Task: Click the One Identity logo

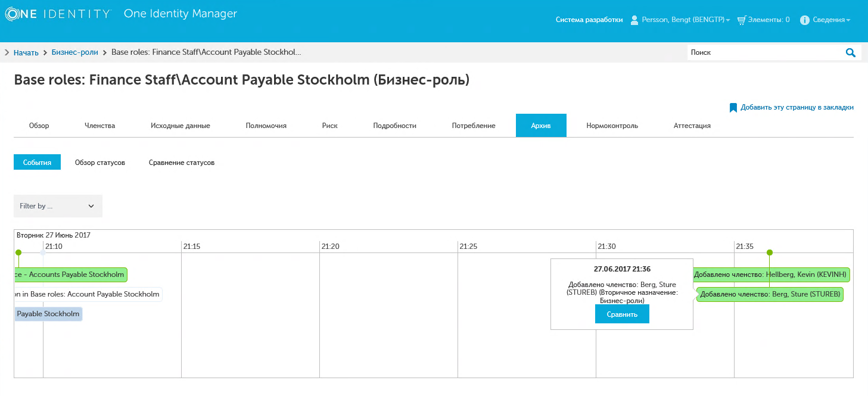Action: tap(58, 14)
